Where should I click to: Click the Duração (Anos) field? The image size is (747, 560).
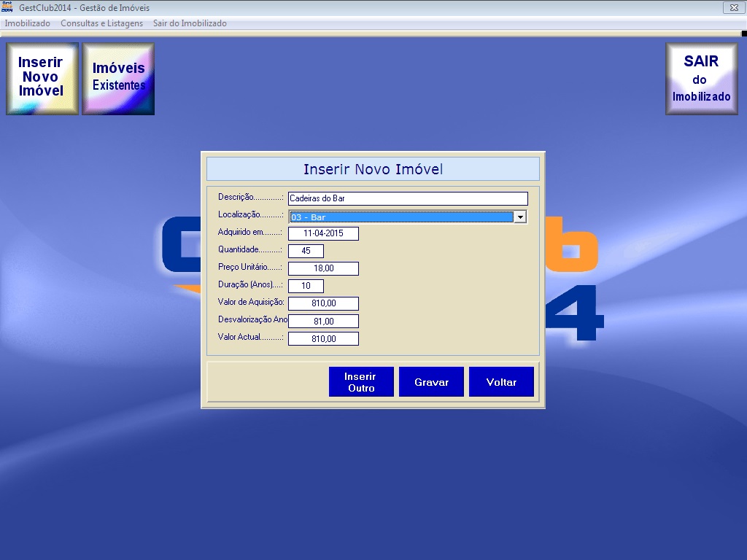pyautogui.click(x=306, y=286)
